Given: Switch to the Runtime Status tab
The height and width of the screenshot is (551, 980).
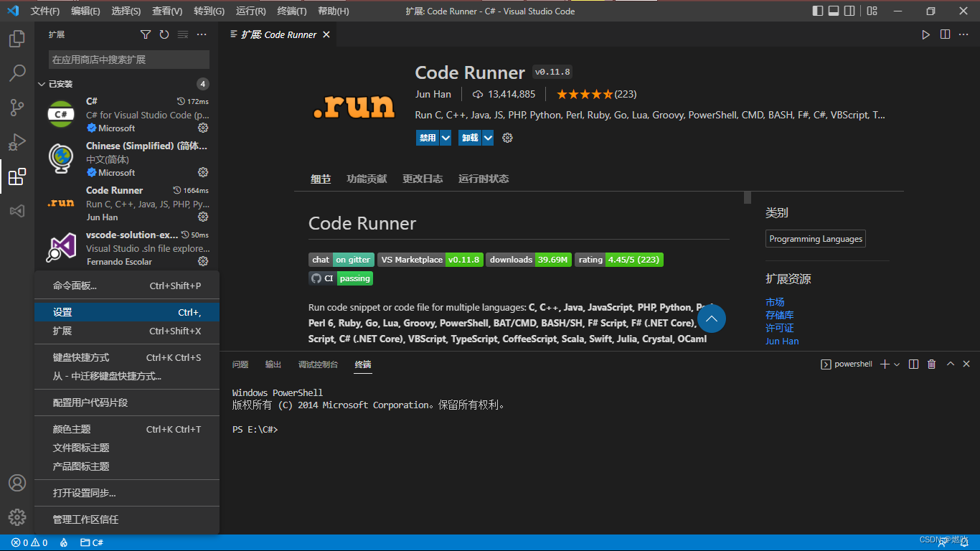Looking at the screenshot, I should pyautogui.click(x=484, y=179).
